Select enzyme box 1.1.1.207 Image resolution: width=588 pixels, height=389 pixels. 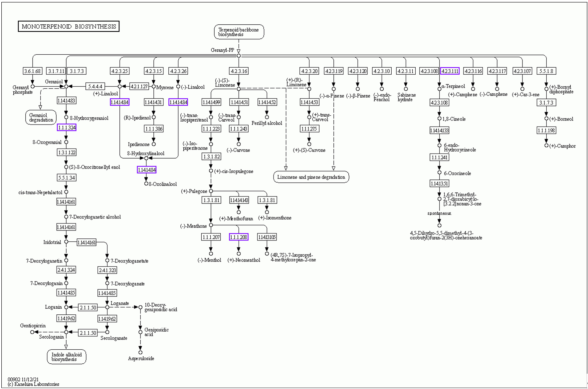coord(211,237)
